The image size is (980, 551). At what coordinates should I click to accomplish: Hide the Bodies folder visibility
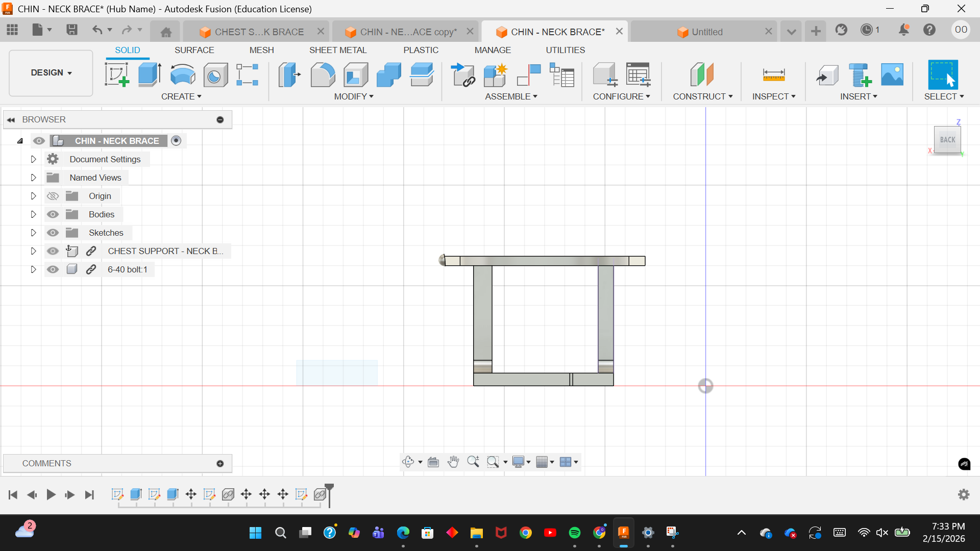click(x=53, y=214)
